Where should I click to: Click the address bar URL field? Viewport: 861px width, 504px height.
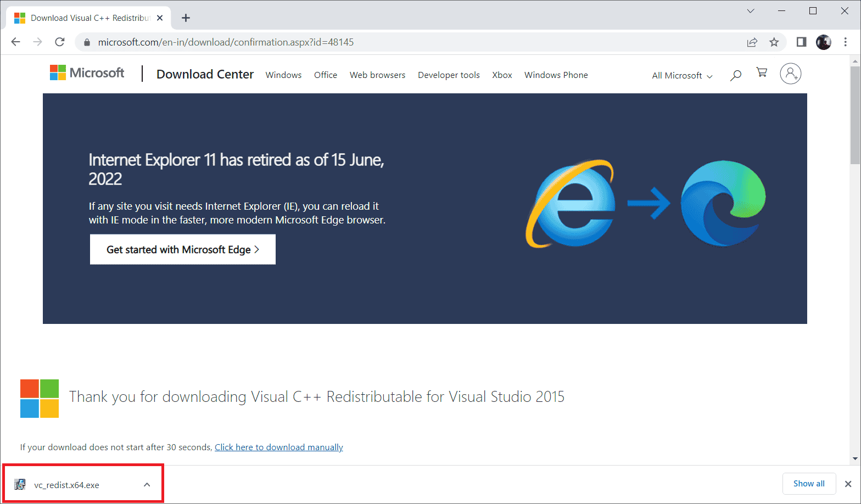384,42
